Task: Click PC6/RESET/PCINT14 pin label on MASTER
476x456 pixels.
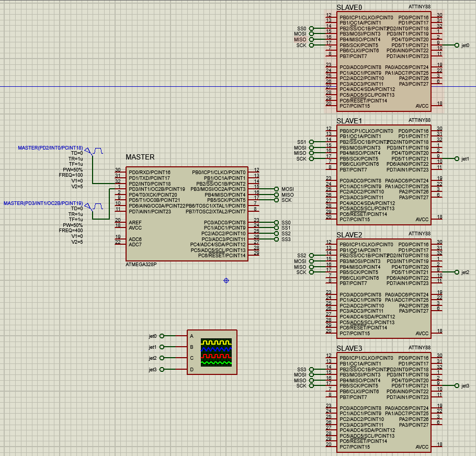Action: pos(222,256)
